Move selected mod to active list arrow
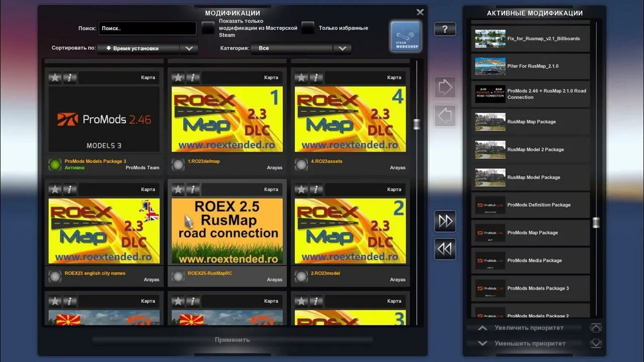Image resolution: width=644 pixels, height=362 pixels. [x=445, y=87]
